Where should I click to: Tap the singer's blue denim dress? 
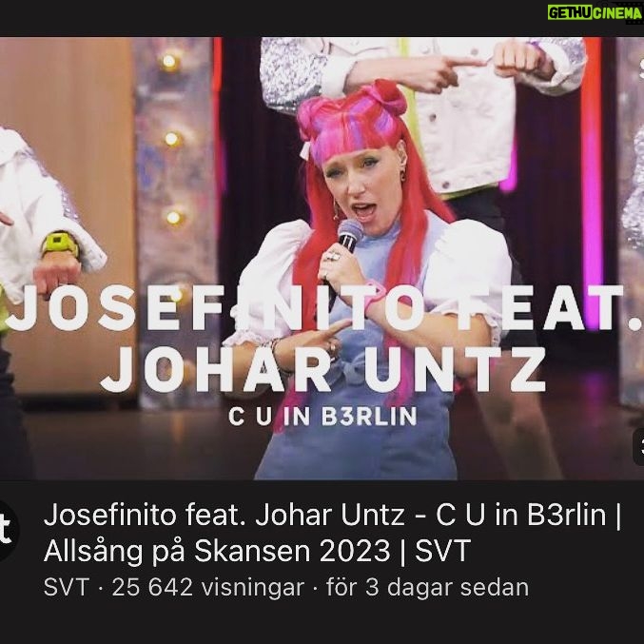tap(358, 411)
